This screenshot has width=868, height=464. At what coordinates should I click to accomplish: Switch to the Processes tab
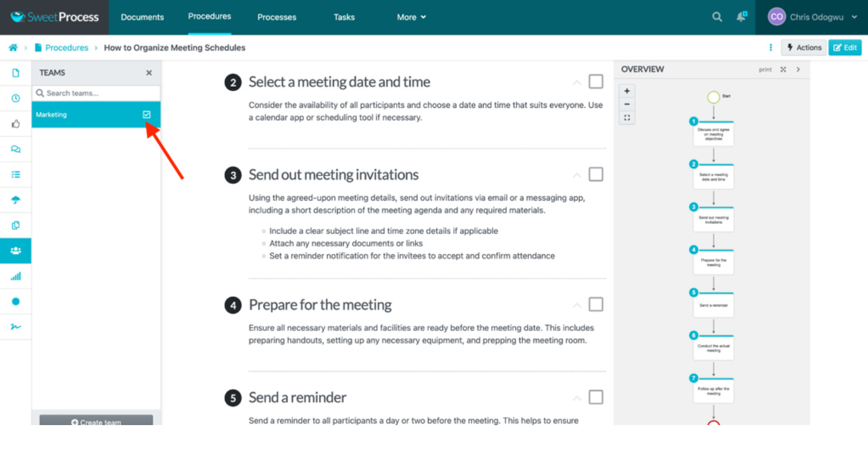pyautogui.click(x=277, y=17)
